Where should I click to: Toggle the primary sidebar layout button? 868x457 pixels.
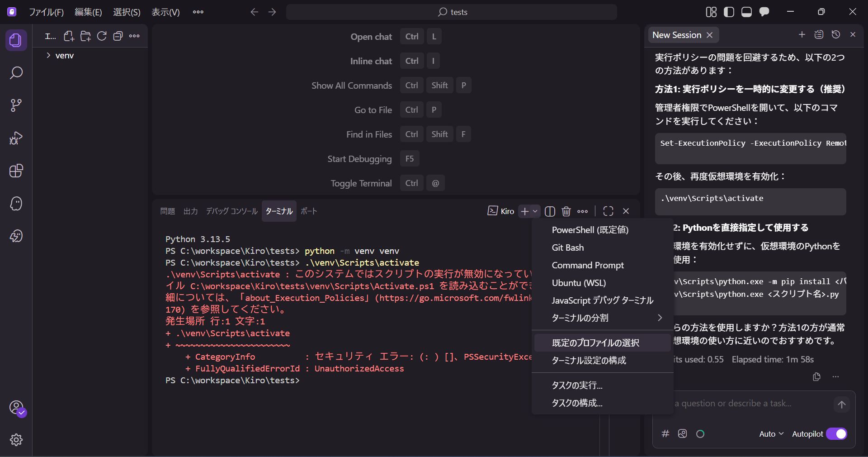(x=729, y=12)
